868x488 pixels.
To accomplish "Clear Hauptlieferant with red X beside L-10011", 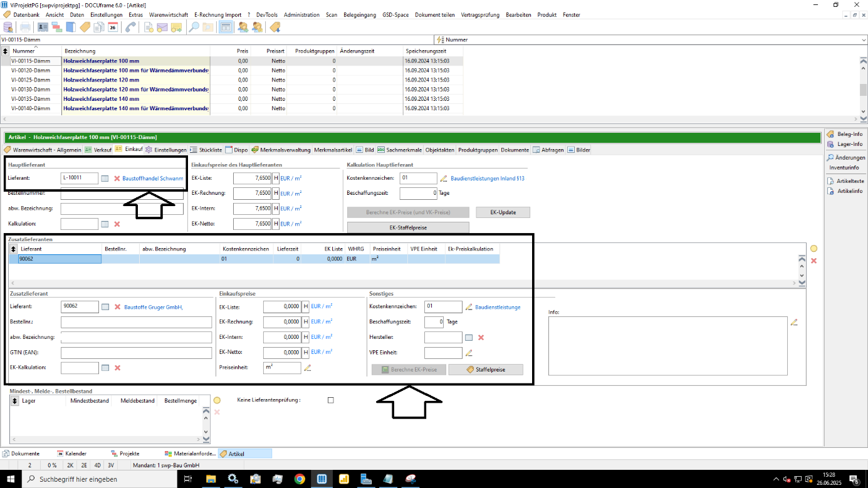I will [117, 179].
